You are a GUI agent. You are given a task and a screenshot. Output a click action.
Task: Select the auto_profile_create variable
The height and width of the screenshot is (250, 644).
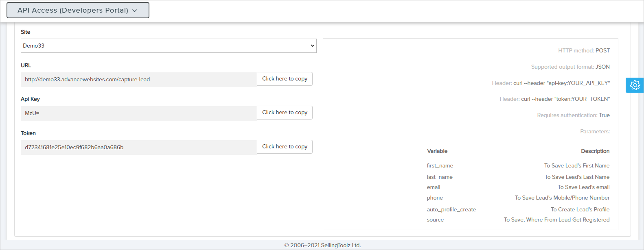pos(451,210)
